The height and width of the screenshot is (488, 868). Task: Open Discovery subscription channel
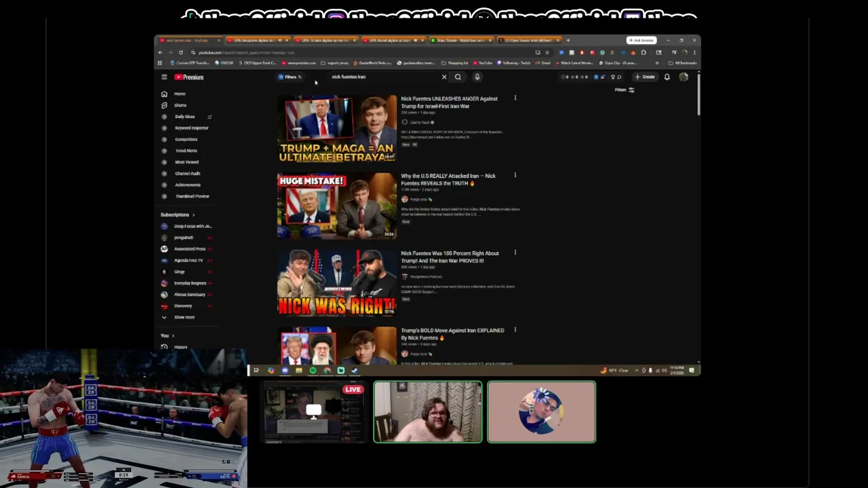(188, 306)
